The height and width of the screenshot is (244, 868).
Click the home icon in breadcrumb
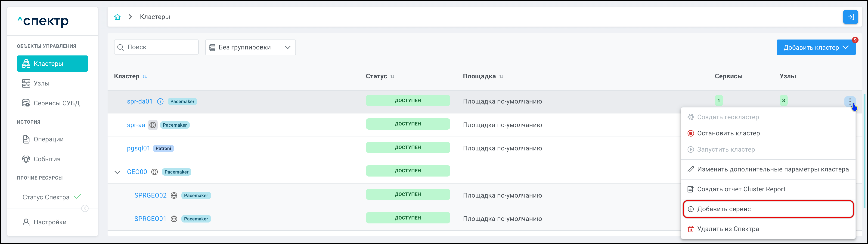117,17
